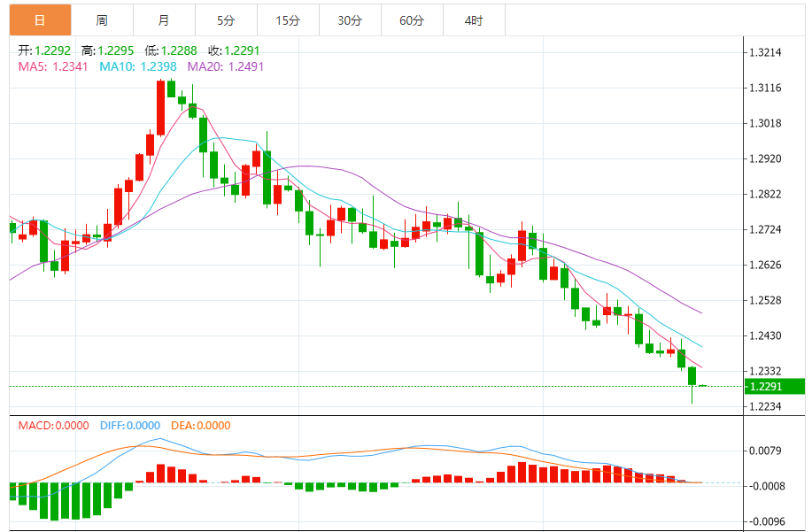Switch to the 月 monthly tab
Screen dimensions: 812x532
(x=164, y=20)
